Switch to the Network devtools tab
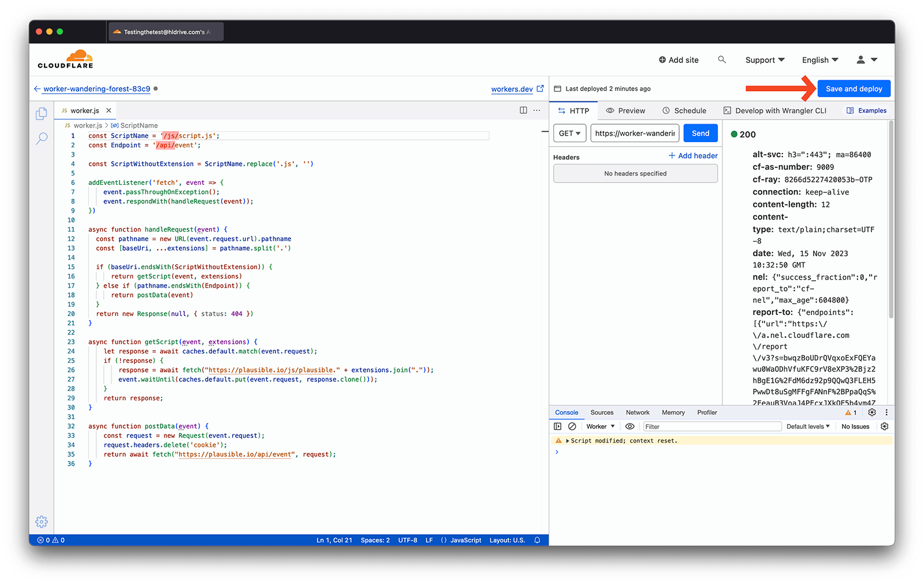 [638, 412]
